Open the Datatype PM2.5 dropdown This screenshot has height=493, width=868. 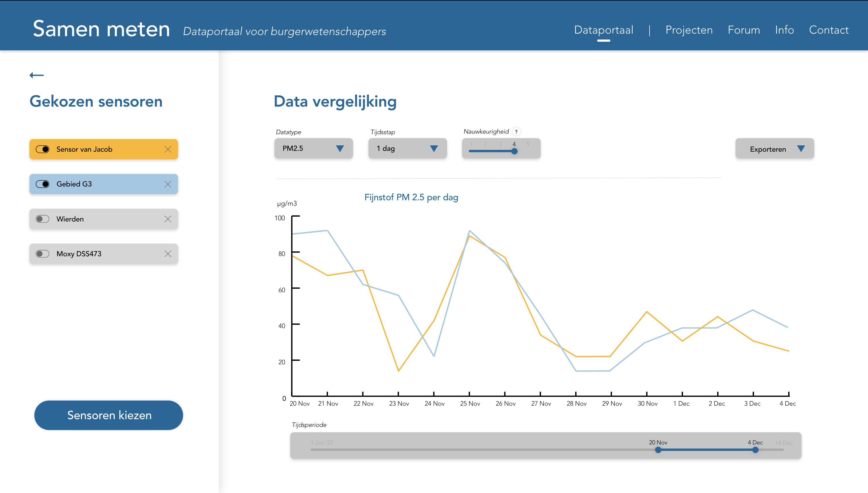(x=313, y=148)
